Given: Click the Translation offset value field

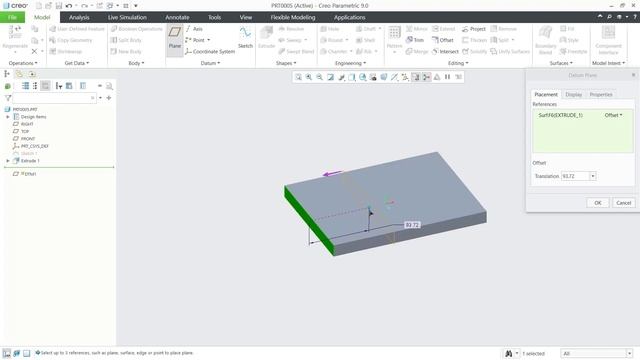Looking at the screenshot, I should click(575, 176).
